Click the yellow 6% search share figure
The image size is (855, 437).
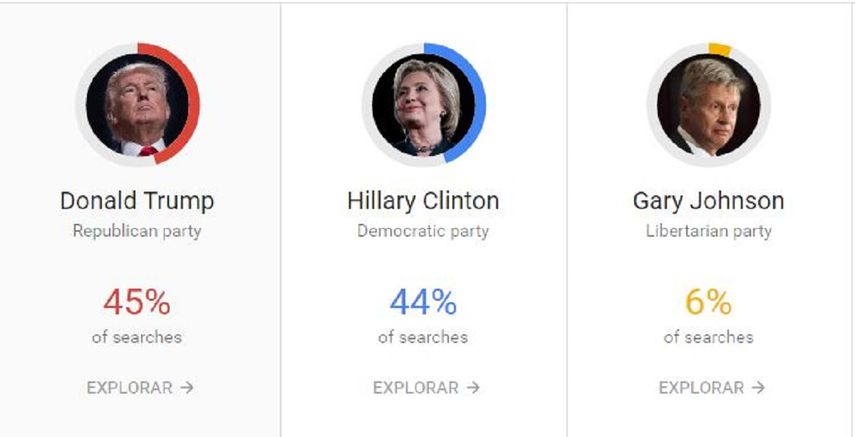tap(708, 301)
